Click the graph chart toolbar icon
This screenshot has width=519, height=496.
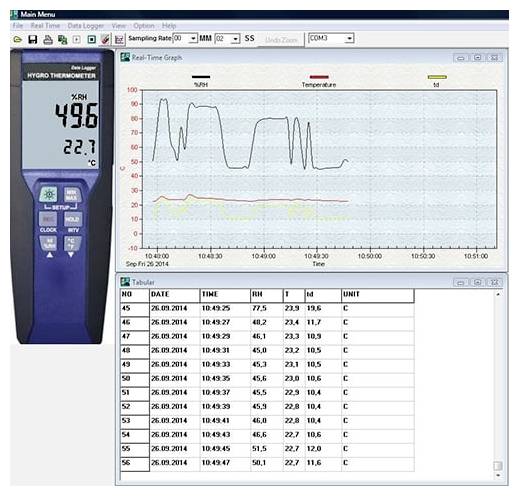click(119, 40)
